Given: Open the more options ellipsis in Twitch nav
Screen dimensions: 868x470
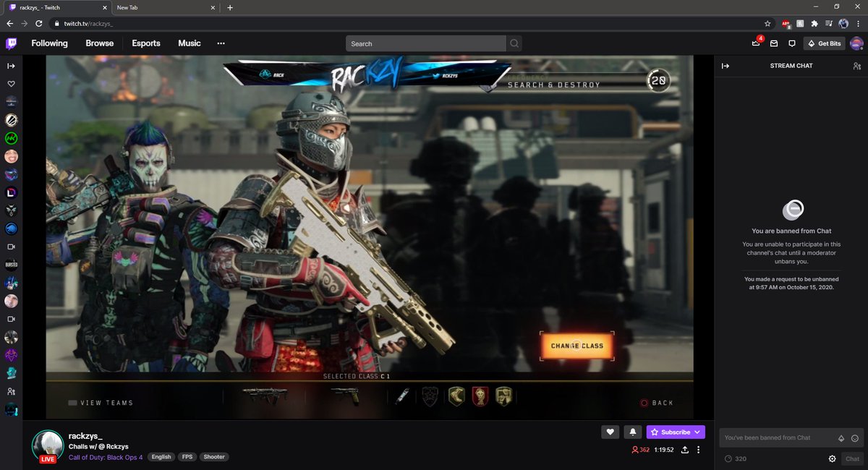Looking at the screenshot, I should point(221,43).
